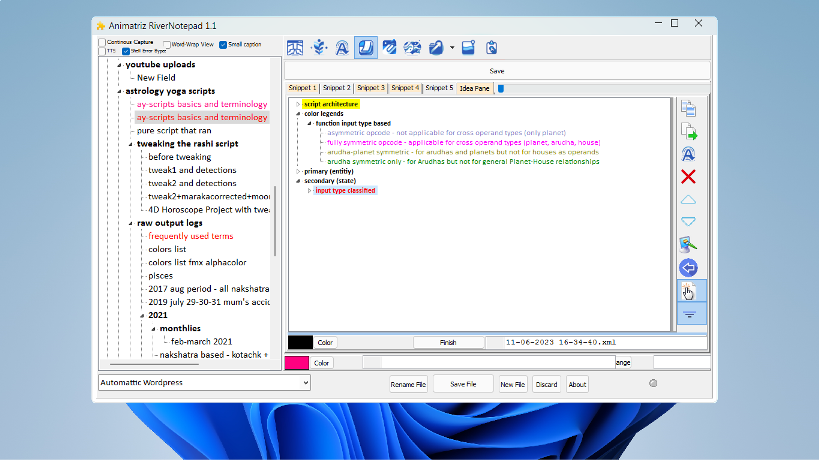Select the frequently used terms tree item

[x=191, y=236]
